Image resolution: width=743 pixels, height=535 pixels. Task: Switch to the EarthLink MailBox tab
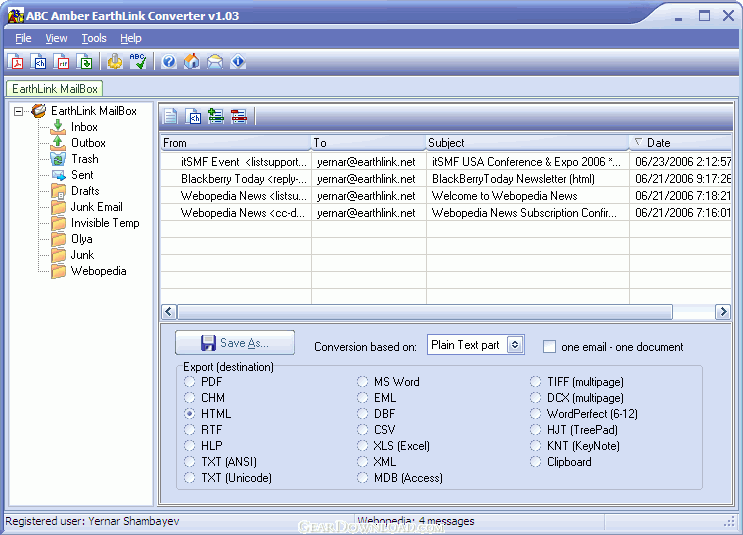54,89
